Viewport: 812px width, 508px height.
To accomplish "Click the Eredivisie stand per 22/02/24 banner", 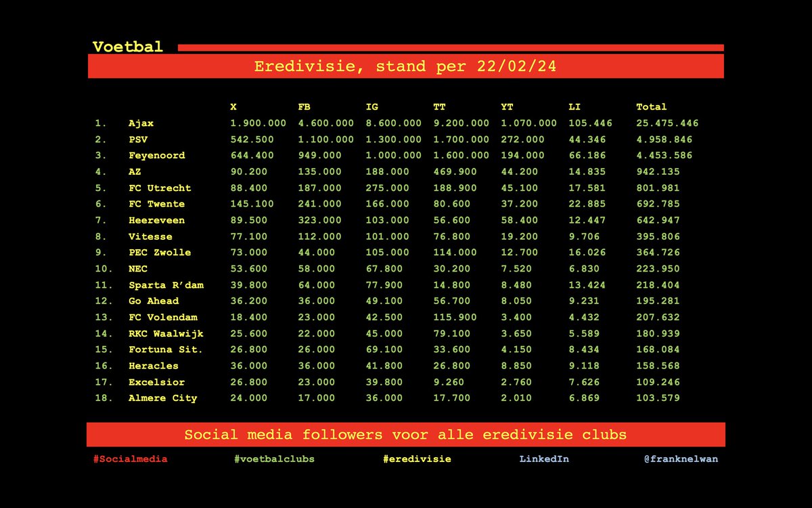I will (x=406, y=66).
